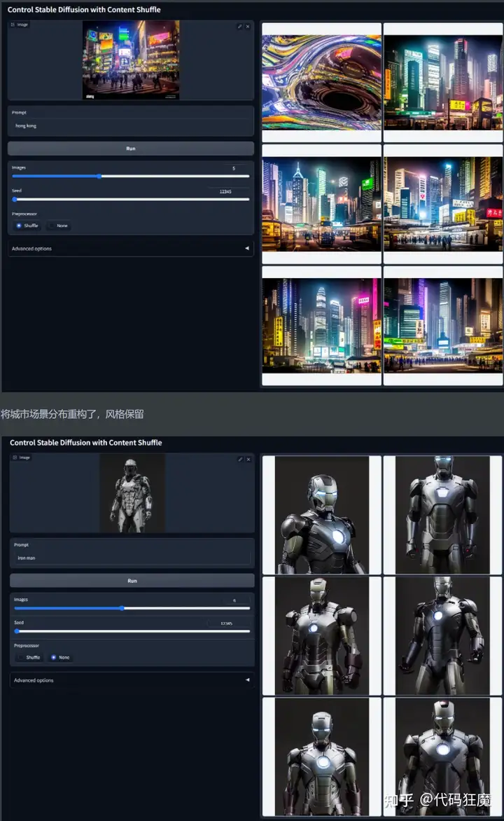Click the Seed slider handle in the iron man panel

click(x=17, y=631)
